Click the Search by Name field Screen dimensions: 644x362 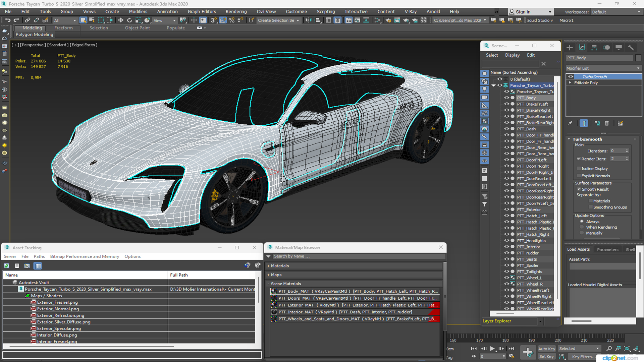tap(359, 256)
